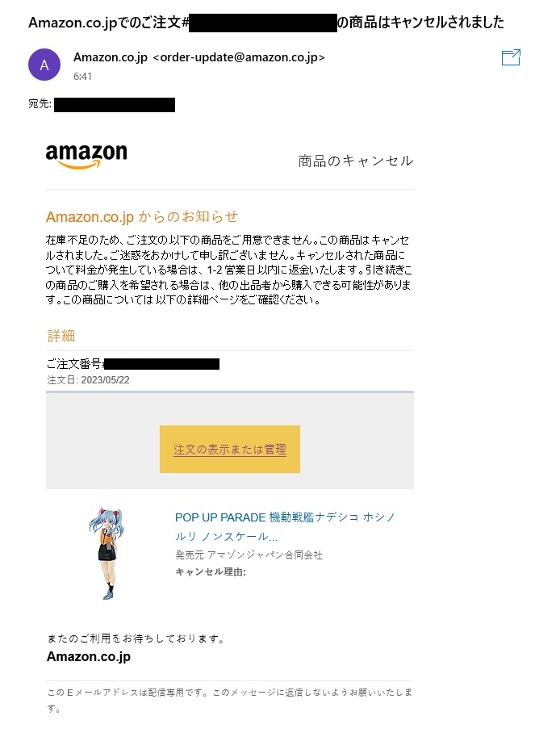Click the purple sender avatar A
The image size is (560, 741).
[44, 65]
